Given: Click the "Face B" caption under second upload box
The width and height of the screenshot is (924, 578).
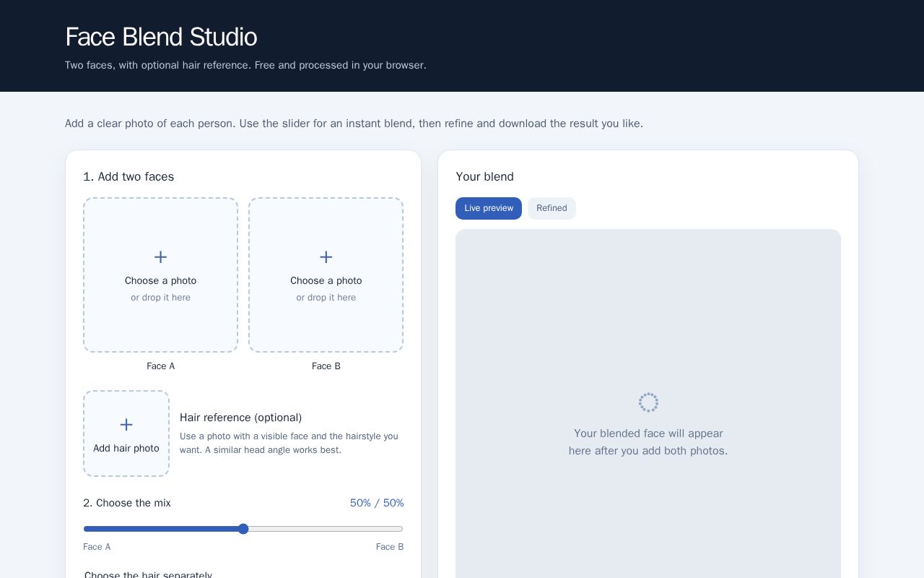Looking at the screenshot, I should point(326,366).
